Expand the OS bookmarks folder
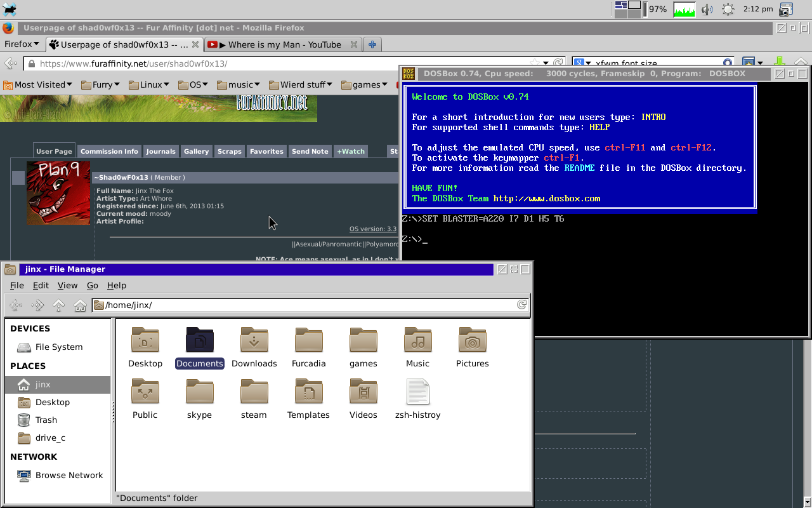This screenshot has width=812, height=508. 193,84
